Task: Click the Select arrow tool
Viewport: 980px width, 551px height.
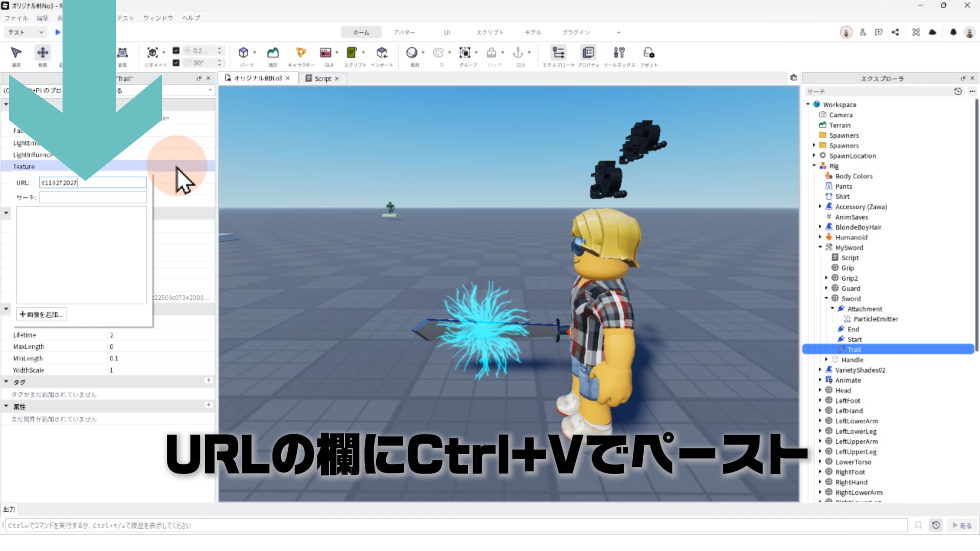Action: pos(16,53)
